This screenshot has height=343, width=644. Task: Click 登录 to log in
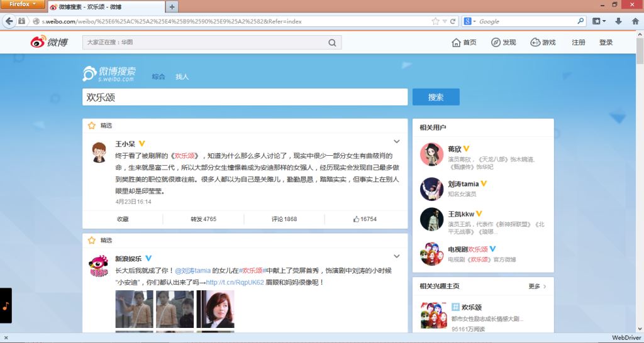(606, 42)
